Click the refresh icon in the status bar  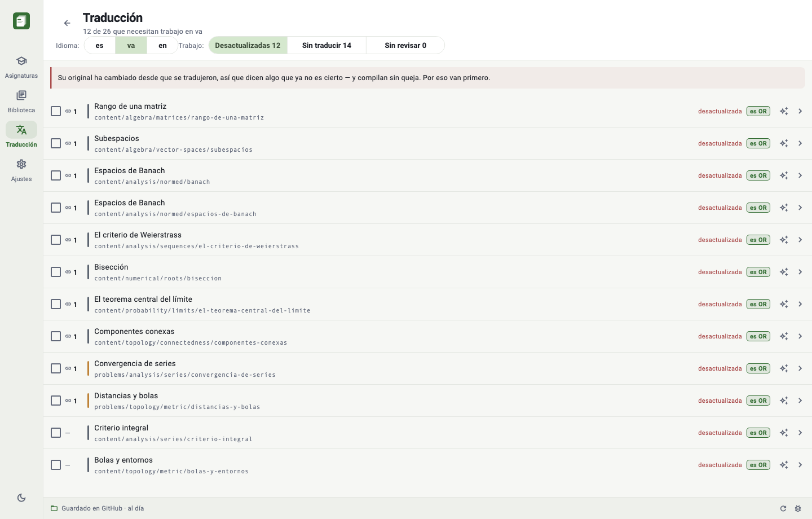pos(783,508)
